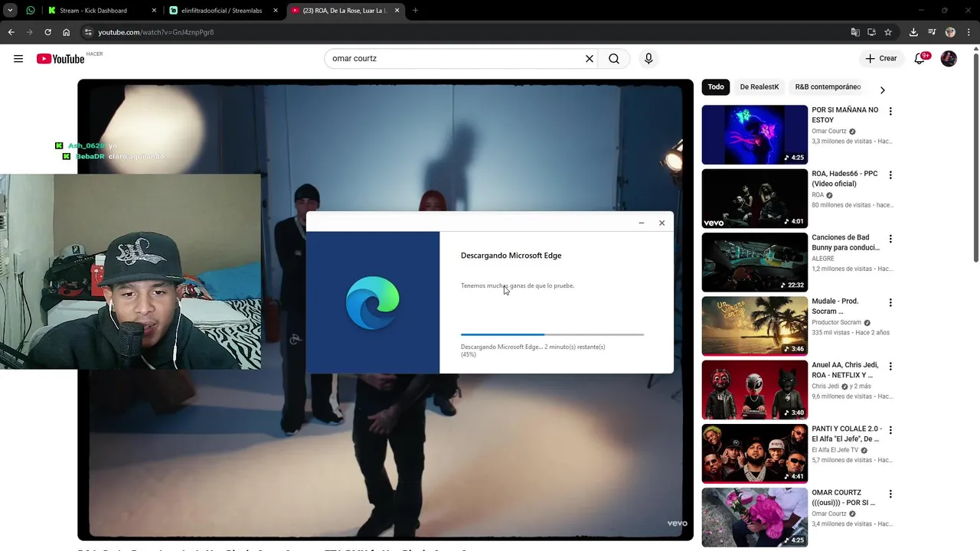The image size is (980, 551).
Task: Open options for Anuel AA NETFLIX video
Action: [890, 367]
